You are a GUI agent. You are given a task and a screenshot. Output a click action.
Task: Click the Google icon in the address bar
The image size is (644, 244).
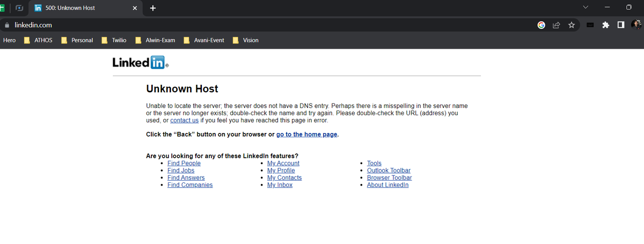[541, 25]
